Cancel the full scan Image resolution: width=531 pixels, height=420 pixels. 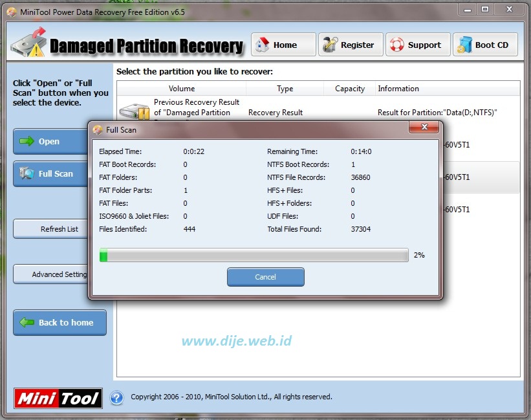[265, 277]
